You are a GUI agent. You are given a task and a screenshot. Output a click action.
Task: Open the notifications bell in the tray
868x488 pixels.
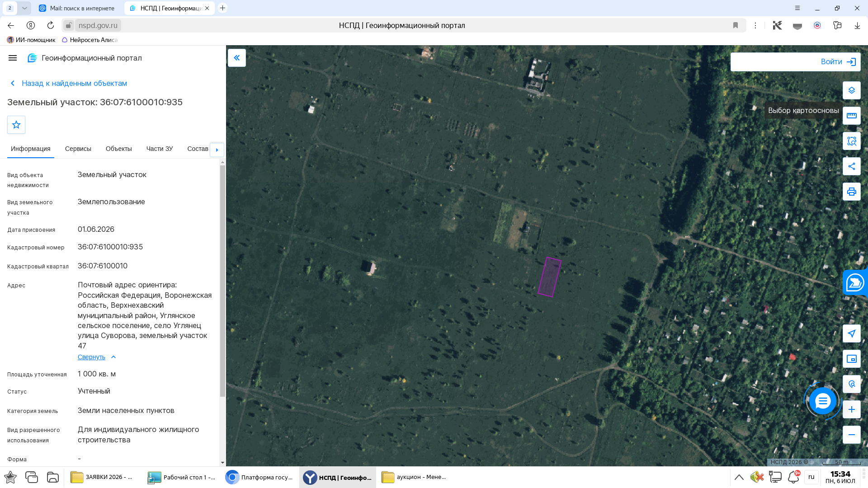(x=793, y=477)
